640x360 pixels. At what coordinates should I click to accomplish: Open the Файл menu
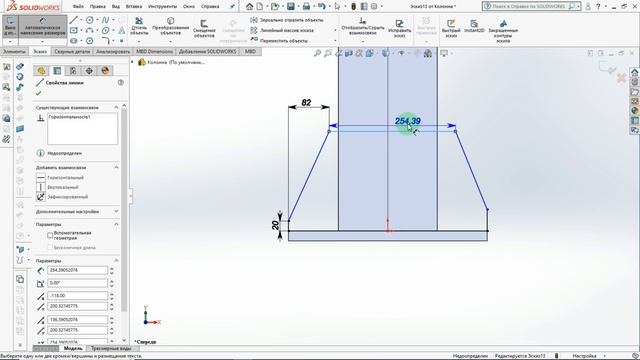click(78, 7)
